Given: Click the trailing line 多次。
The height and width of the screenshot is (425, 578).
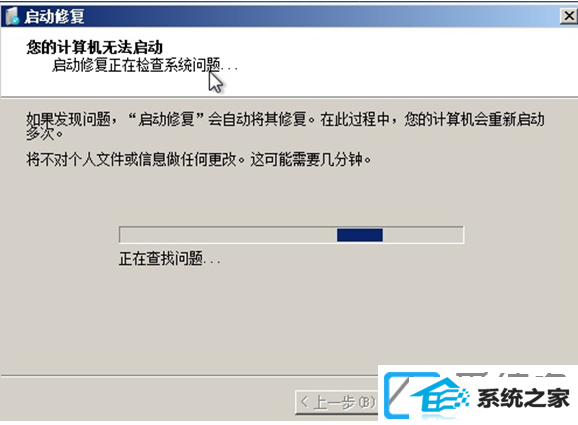Looking at the screenshot, I should click(44, 133).
